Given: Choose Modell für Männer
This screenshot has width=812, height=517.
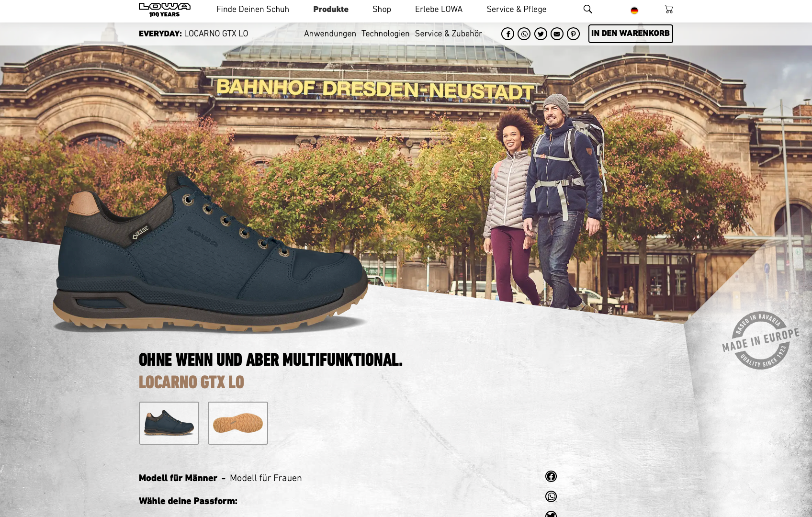Looking at the screenshot, I should pyautogui.click(x=178, y=478).
